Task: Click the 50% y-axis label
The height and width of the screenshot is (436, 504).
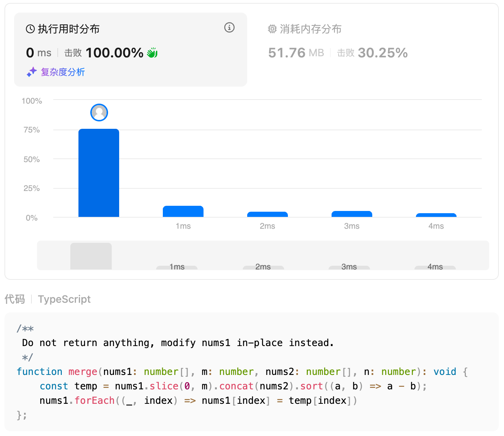Action: 32,160
